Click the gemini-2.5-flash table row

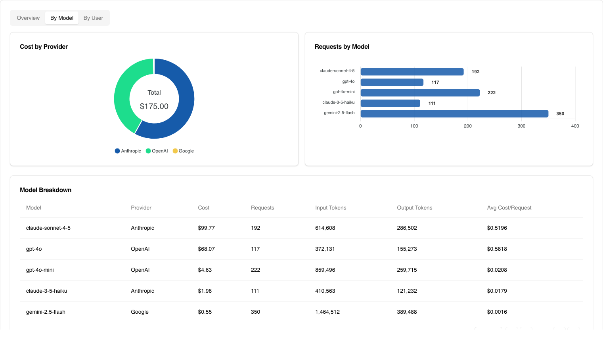301,312
